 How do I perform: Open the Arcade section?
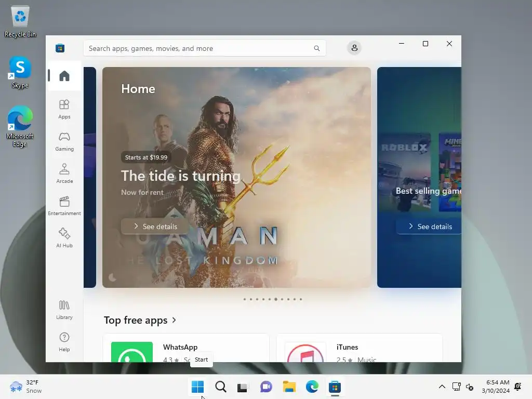coord(64,174)
